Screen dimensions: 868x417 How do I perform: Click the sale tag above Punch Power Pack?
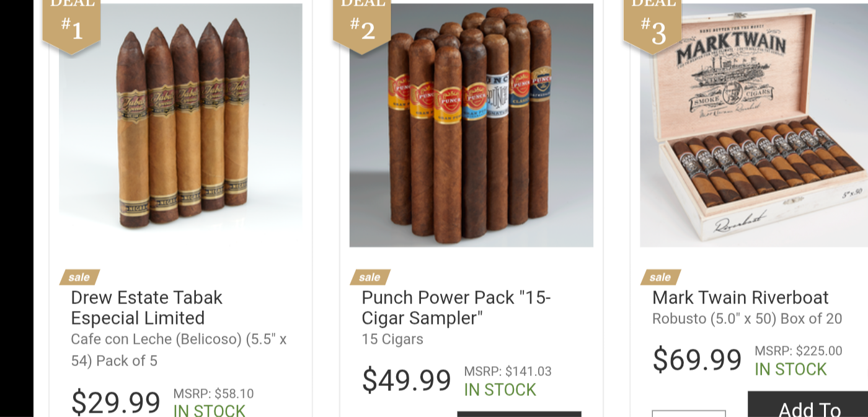(370, 277)
